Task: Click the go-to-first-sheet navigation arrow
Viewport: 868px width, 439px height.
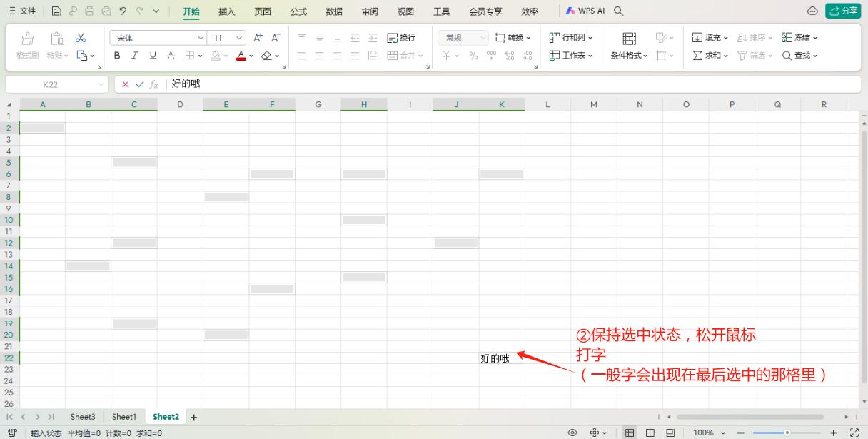Action: pyautogui.click(x=9, y=417)
